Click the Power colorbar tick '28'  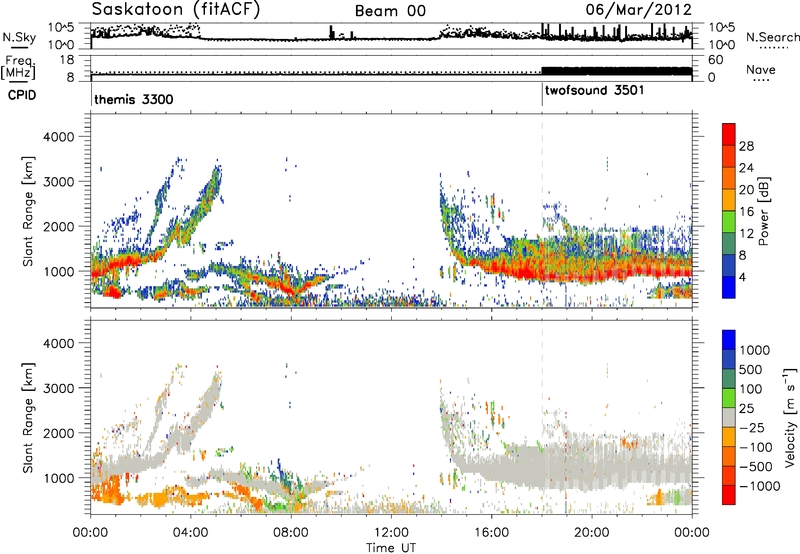point(746,146)
